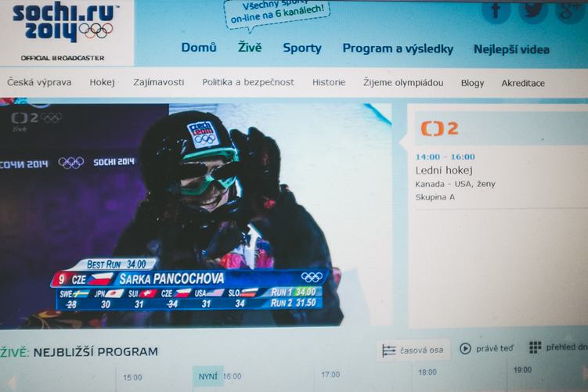The image size is (588, 392).
Task: Click the časová osa timeline icon
Action: point(388,351)
